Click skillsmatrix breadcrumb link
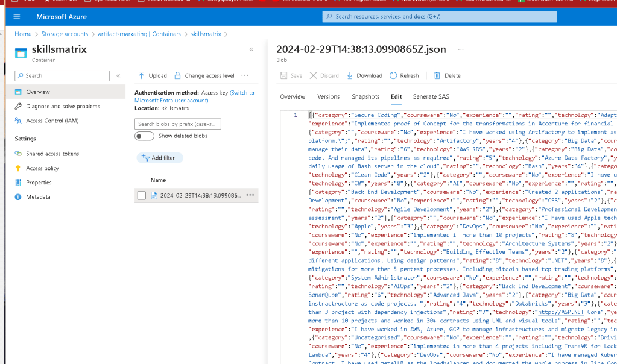The image size is (617, 364). [206, 34]
